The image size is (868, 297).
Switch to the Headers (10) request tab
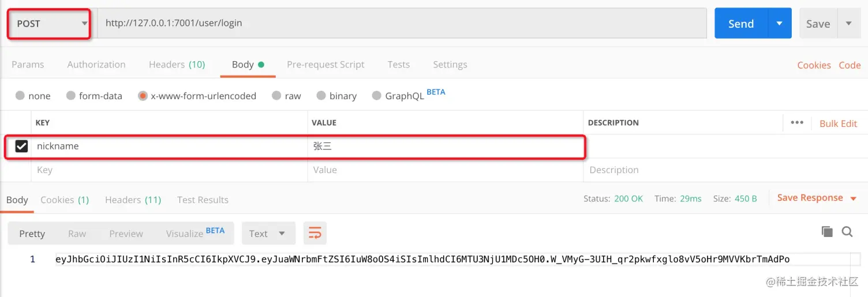(x=177, y=65)
